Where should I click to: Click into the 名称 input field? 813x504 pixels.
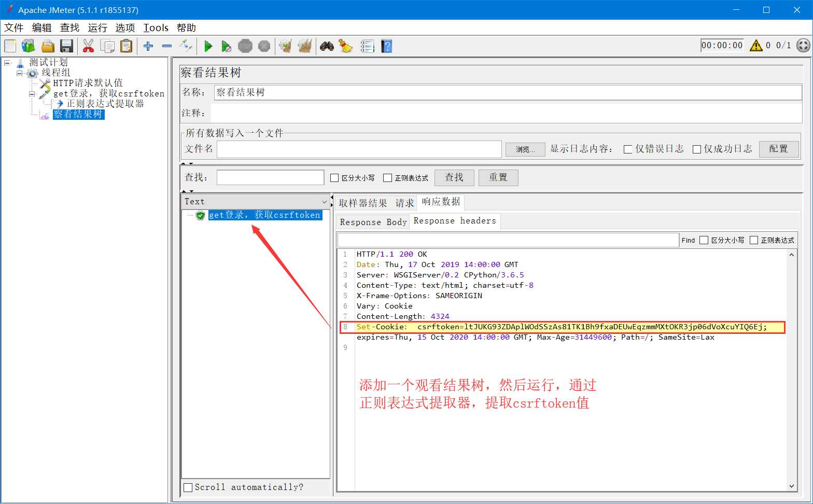pos(508,92)
